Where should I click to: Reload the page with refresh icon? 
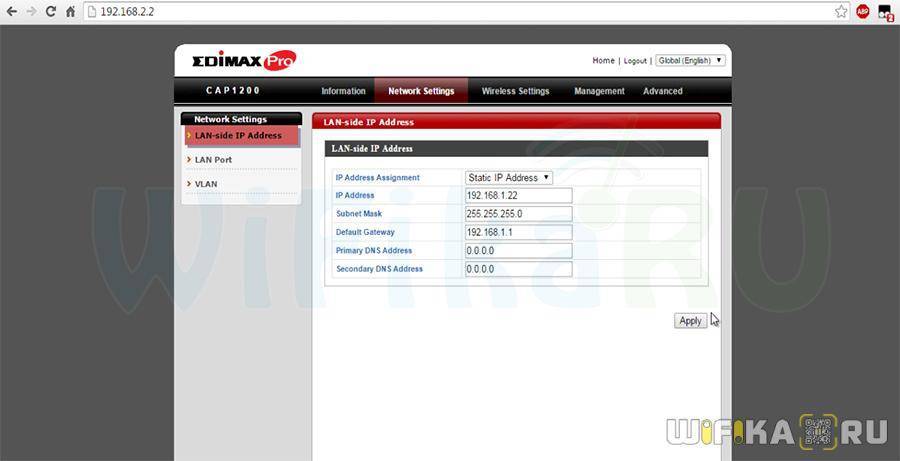coord(51,11)
